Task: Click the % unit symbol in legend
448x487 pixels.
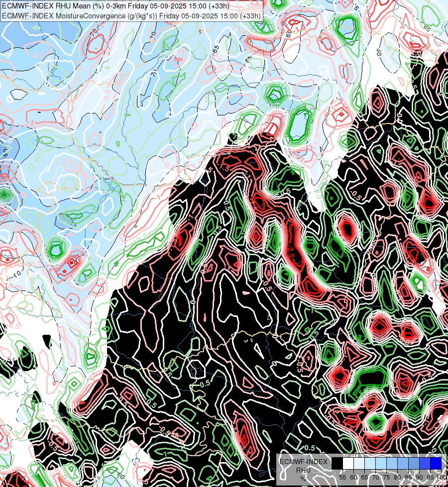Action: pyautogui.click(x=304, y=479)
